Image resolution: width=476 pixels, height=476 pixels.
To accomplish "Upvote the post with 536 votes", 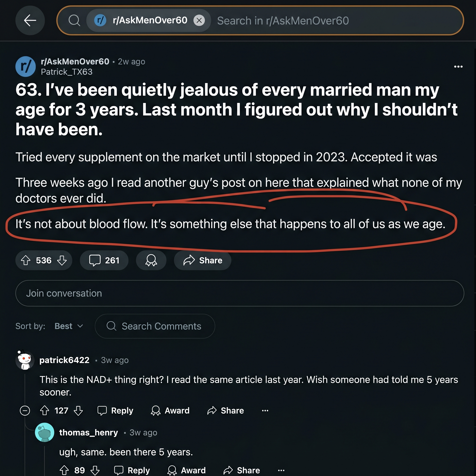I will 26,260.
